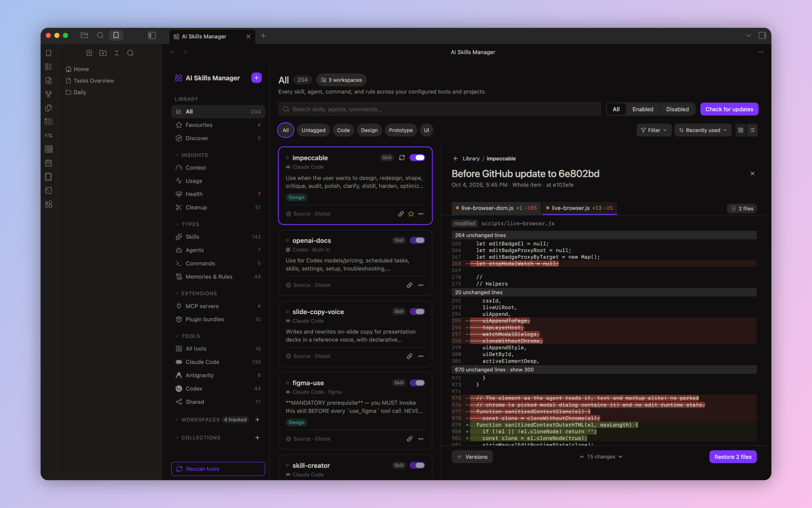Image resolution: width=812 pixels, height=508 pixels.
Task: Click link icon on openai-docs card
Action: 409,285
